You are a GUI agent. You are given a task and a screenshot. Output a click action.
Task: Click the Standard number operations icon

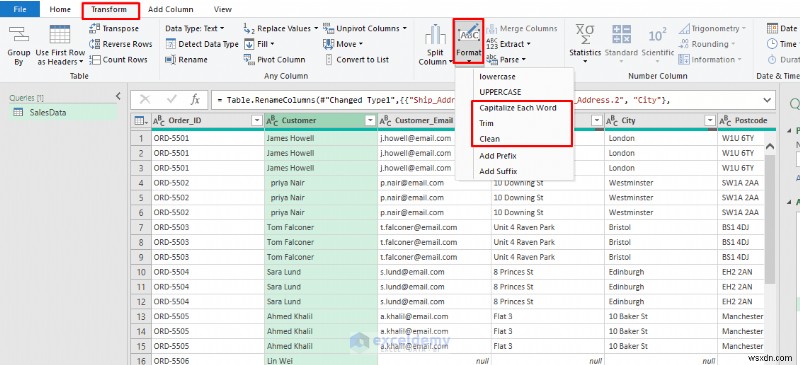click(621, 35)
